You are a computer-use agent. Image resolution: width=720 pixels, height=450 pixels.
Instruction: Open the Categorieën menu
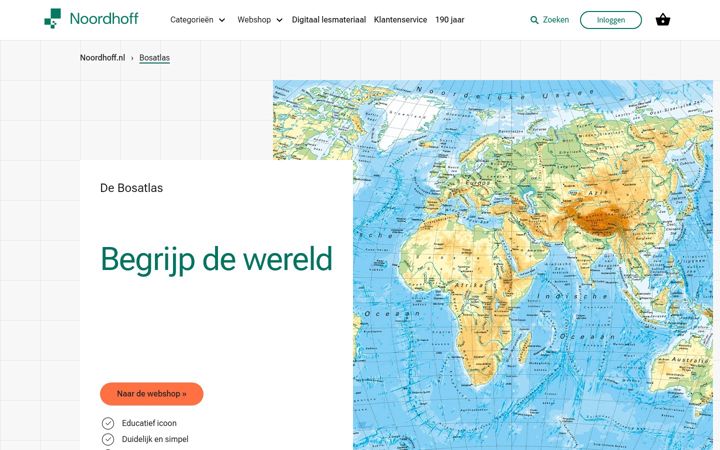click(197, 20)
